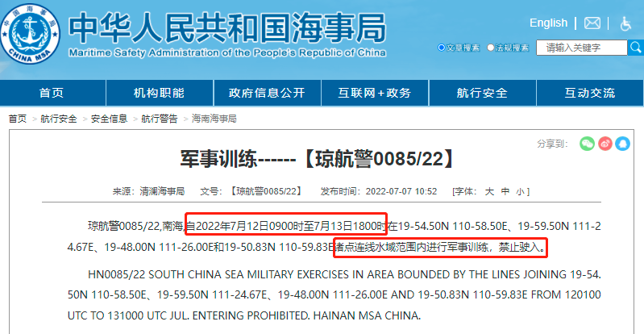Go to 航行安全 in breadcrumb
This screenshot has height=334, width=644.
click(x=59, y=119)
